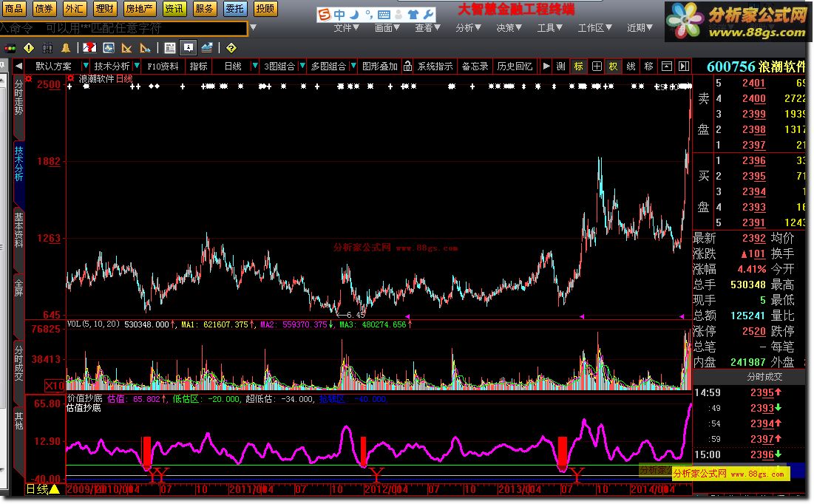Click the side panel collapse icon at toolbar end
Image resolution: width=814 pixels, height=504 pixels.
tap(684, 66)
